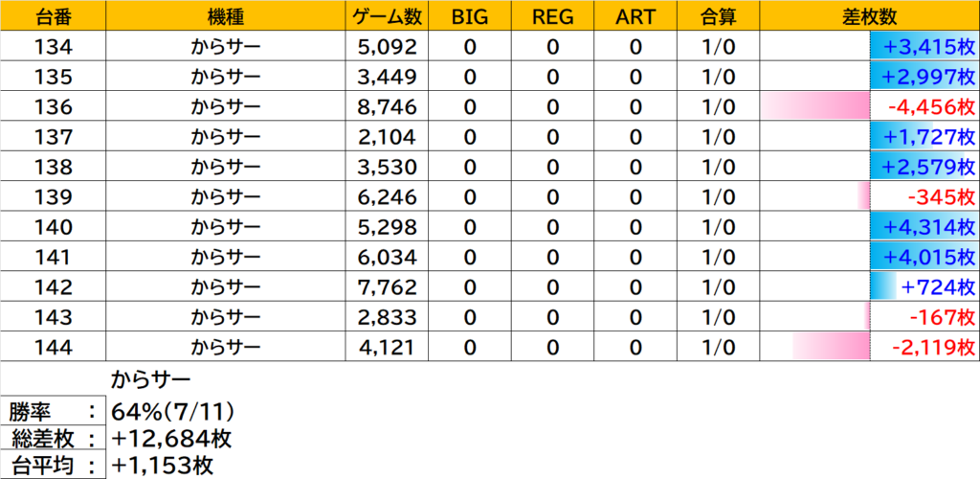Click the 台番 column header
Screen dimensions: 980x479
pyautogui.click(x=52, y=16)
